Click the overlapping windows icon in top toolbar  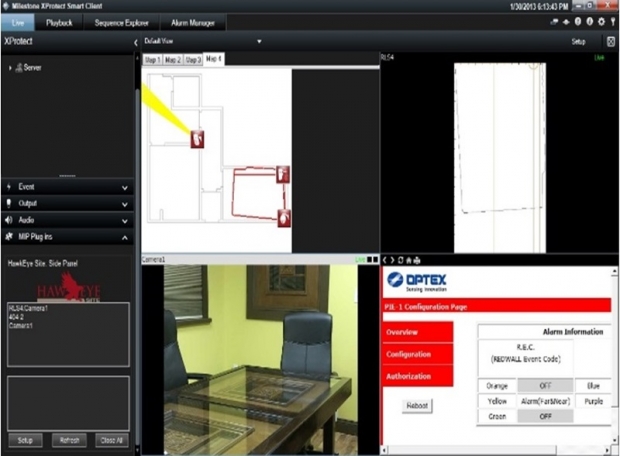(554, 22)
